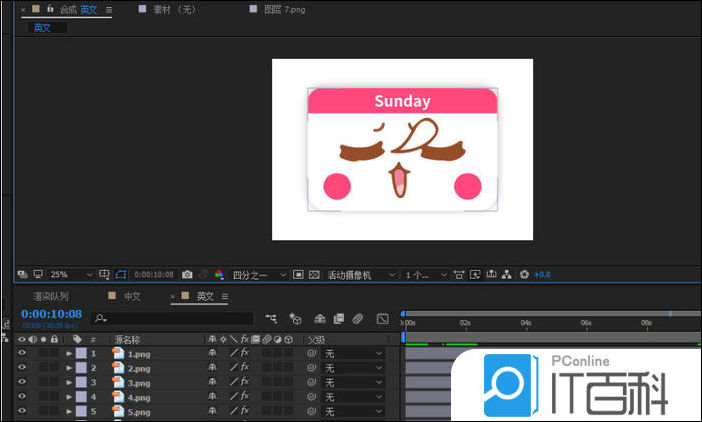
Task: Open the 25% magnification dropdown
Action: pyautogui.click(x=72, y=274)
